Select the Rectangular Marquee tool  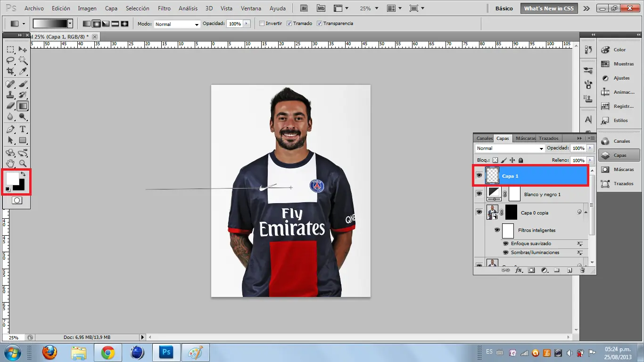[10, 49]
